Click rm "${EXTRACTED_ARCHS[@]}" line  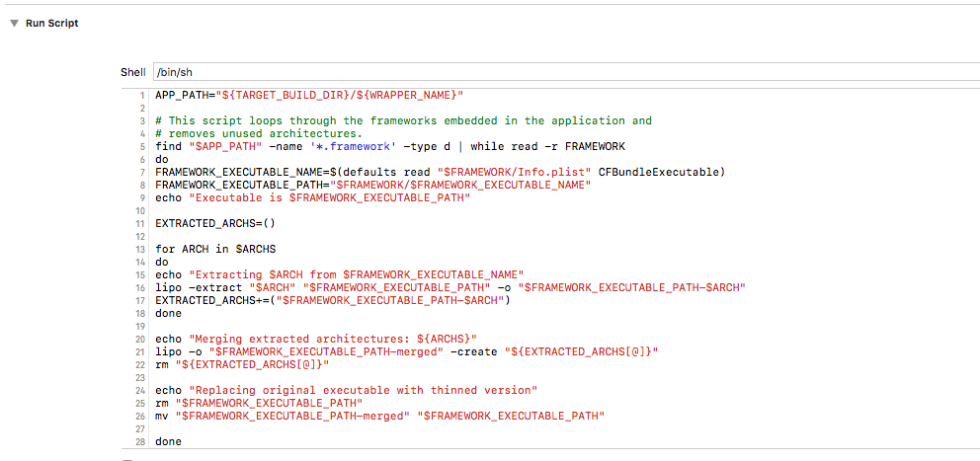242,365
